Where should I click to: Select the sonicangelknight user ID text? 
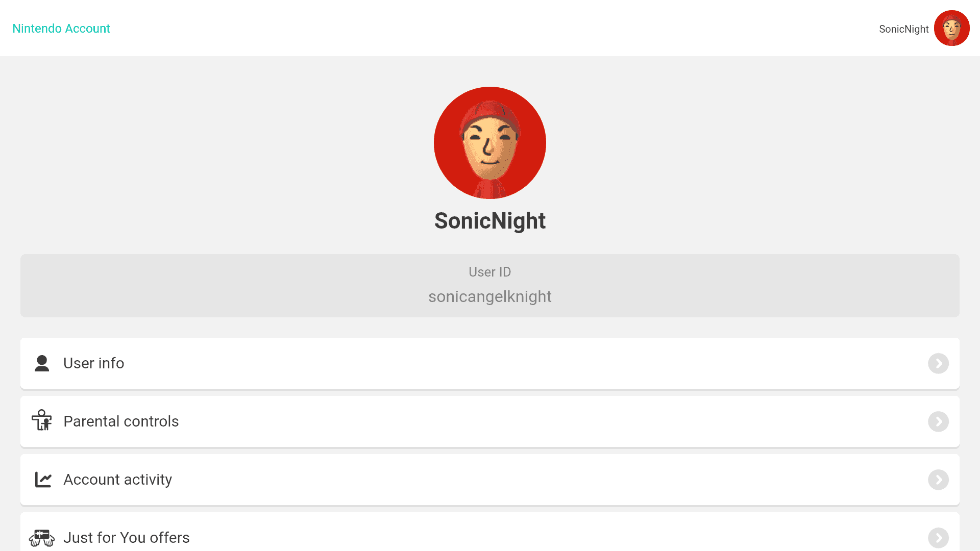490,296
